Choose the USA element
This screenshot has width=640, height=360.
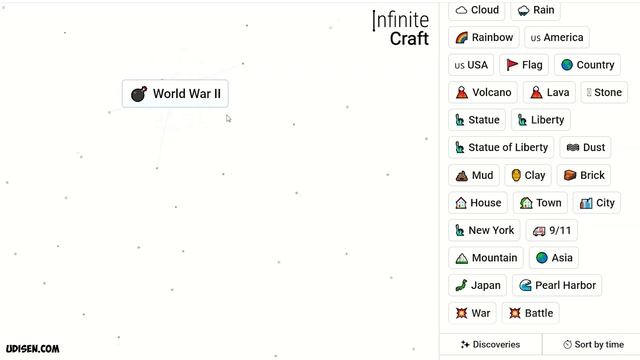click(x=471, y=65)
